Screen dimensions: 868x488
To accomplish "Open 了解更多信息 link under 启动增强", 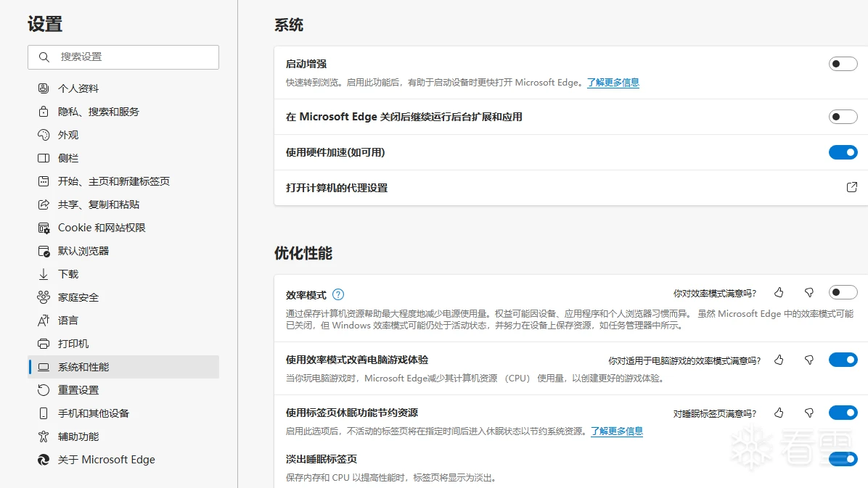I will tap(613, 83).
